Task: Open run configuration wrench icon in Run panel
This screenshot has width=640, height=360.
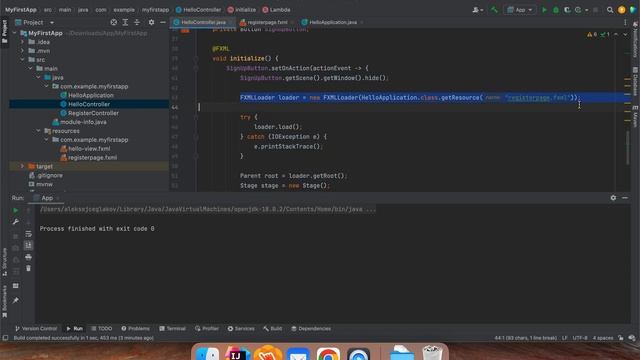Action: (16, 222)
